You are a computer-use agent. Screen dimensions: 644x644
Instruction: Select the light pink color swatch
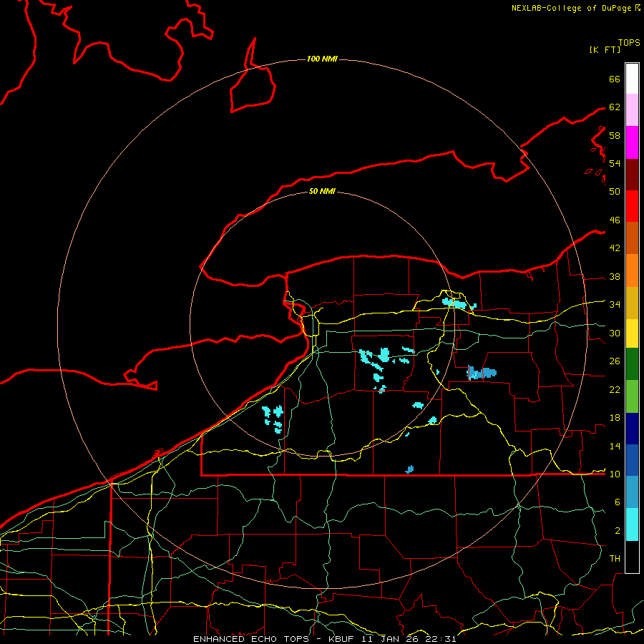pos(632,110)
